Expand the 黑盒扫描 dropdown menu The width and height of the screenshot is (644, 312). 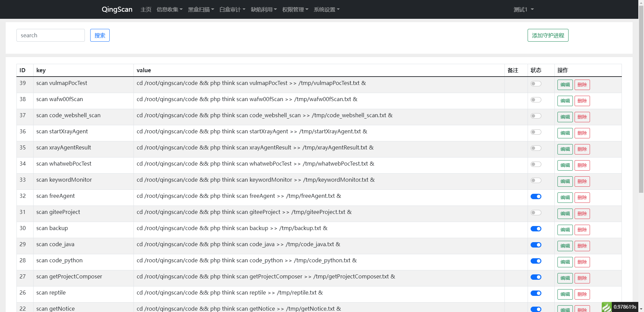pyautogui.click(x=201, y=9)
